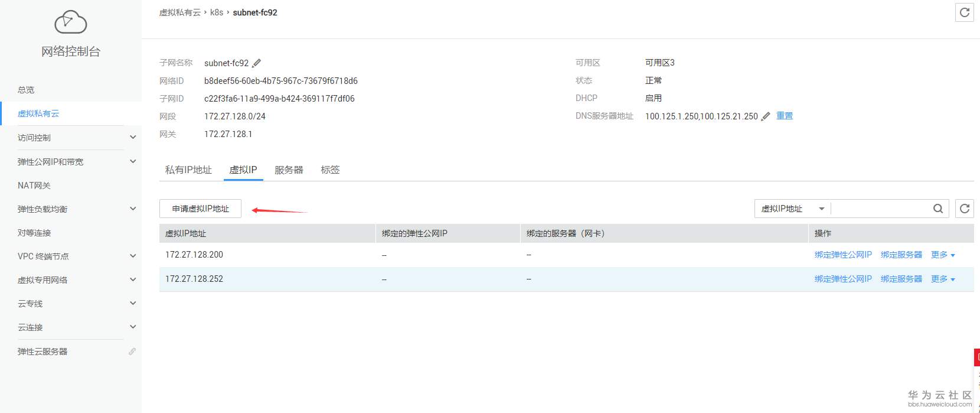This screenshot has height=413, width=980.
Task: Switch to 私有IP地址 tab
Action: (188, 170)
